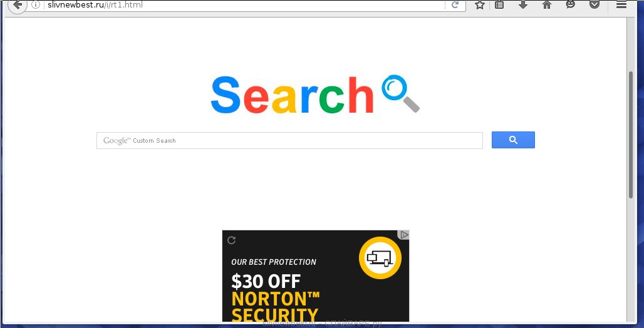Bookmark this page with the star icon
The width and height of the screenshot is (644, 328).
pyautogui.click(x=480, y=5)
